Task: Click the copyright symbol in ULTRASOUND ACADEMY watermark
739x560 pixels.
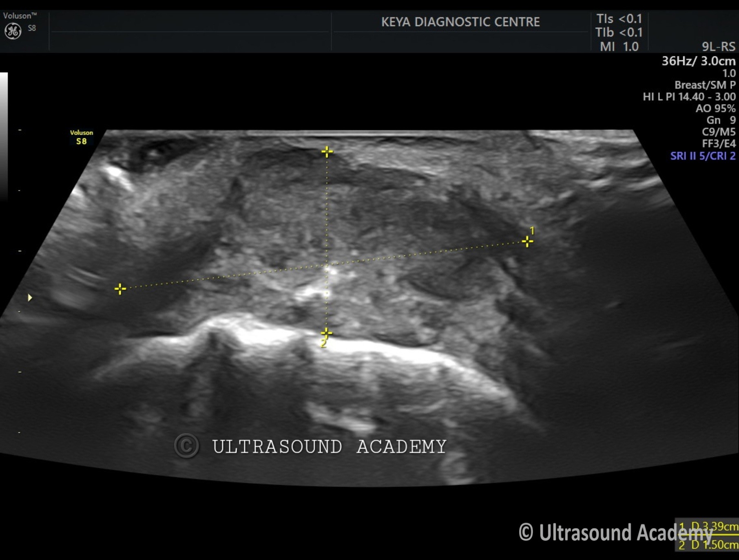Action: click(186, 446)
